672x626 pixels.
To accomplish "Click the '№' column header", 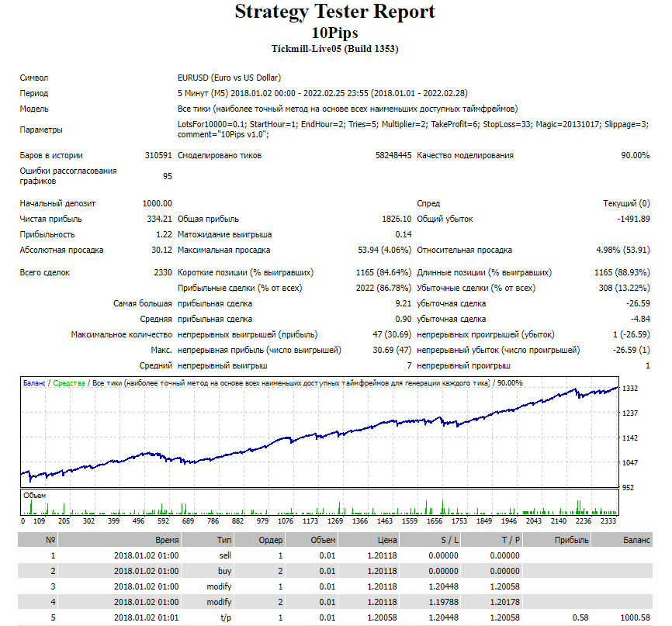I will [x=50, y=540].
